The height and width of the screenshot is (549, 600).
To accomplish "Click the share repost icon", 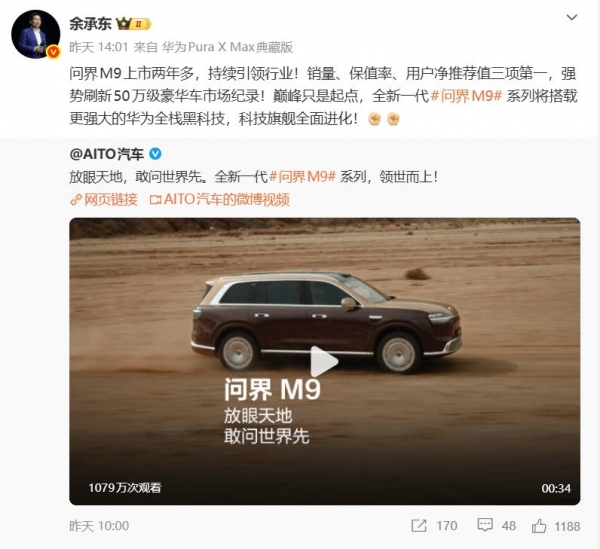I will coord(419,526).
